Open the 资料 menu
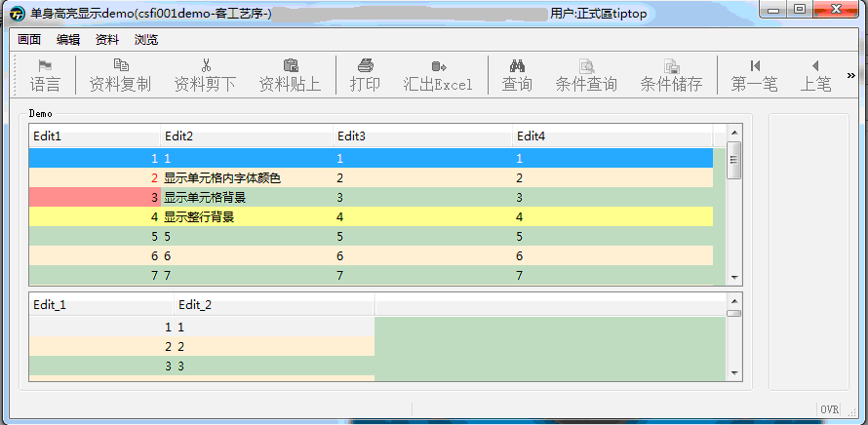The width and height of the screenshot is (868, 425). (x=107, y=39)
